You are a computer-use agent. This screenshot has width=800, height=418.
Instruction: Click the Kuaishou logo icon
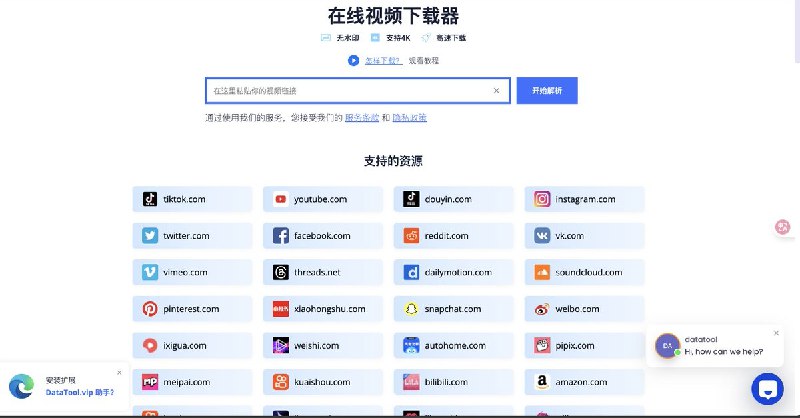pos(281,382)
